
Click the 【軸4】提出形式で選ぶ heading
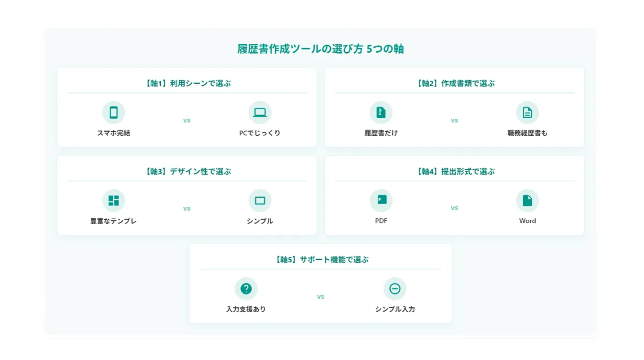tap(453, 171)
